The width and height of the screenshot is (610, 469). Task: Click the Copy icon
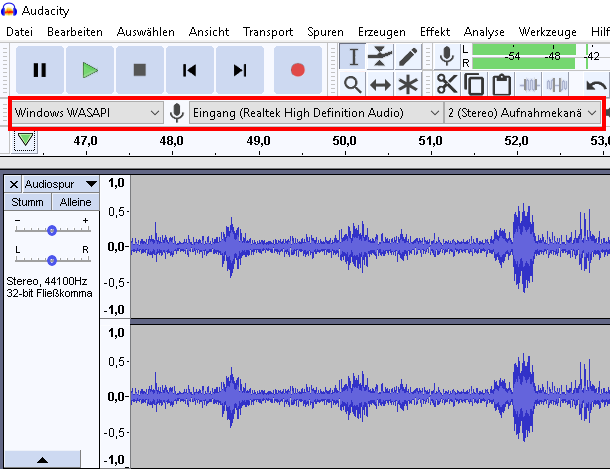click(x=474, y=84)
